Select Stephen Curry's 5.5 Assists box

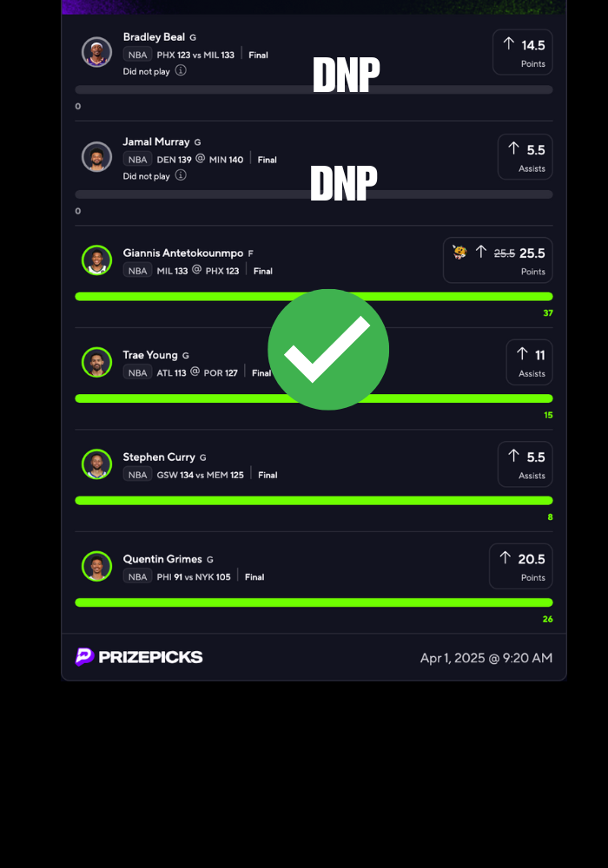pos(525,464)
